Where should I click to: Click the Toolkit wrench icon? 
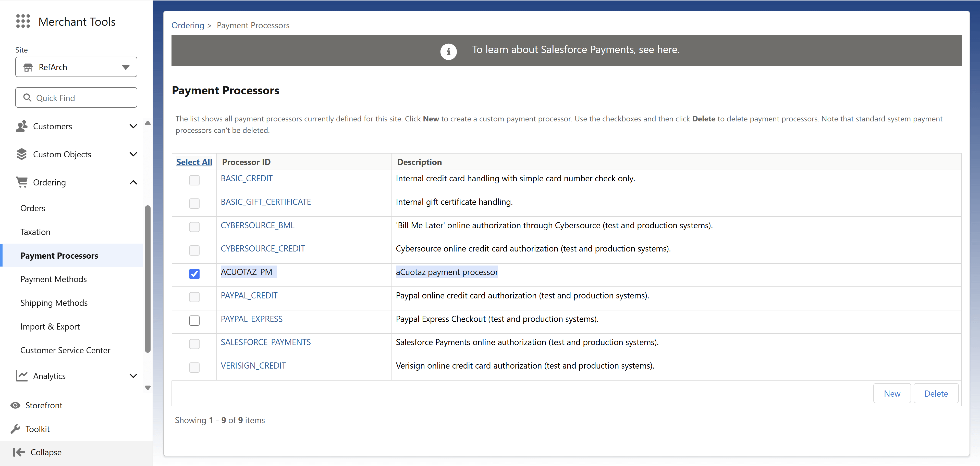(x=15, y=429)
